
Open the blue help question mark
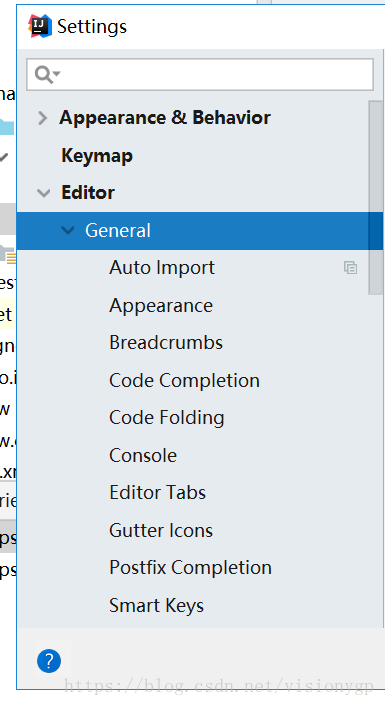49,661
